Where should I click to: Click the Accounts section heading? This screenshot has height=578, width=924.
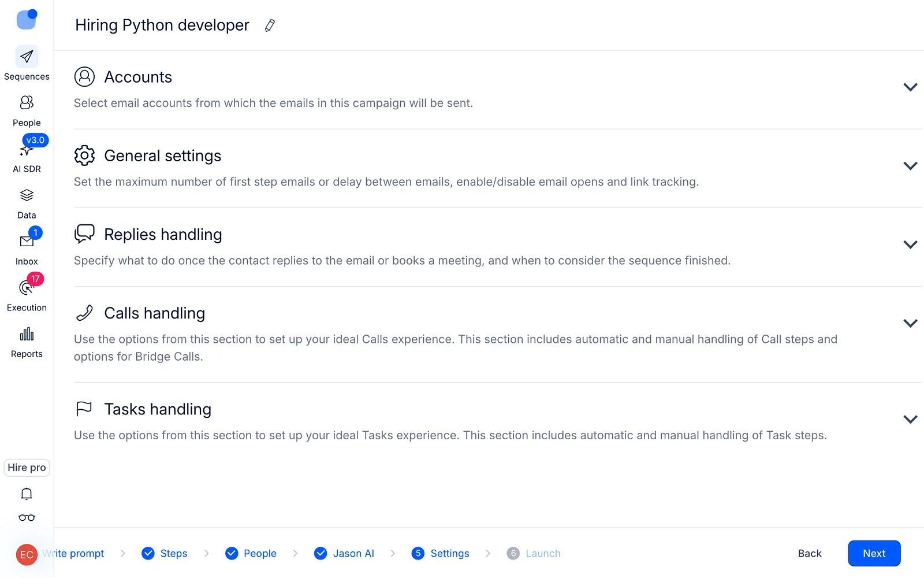pos(138,77)
